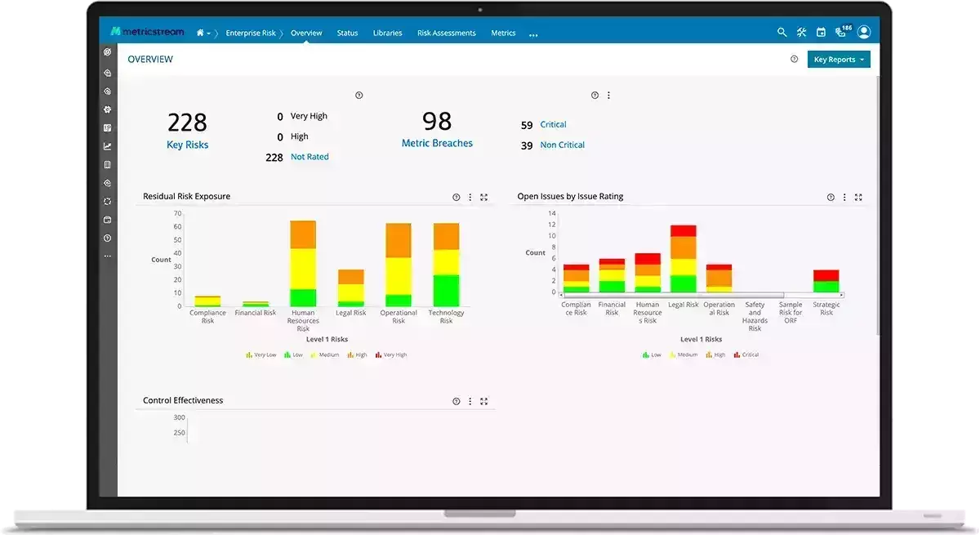
Task: Open the Not Rated risks link
Action: (x=310, y=157)
